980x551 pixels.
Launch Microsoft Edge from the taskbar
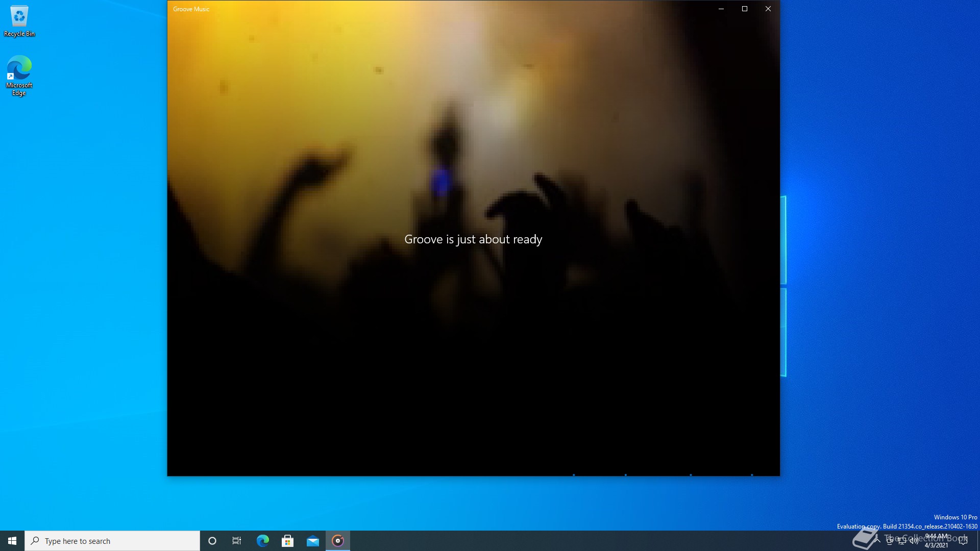pos(262,541)
